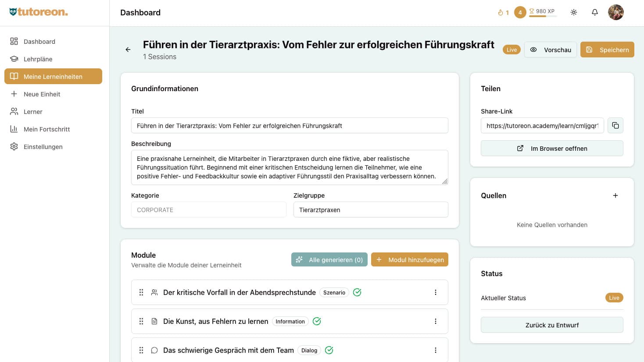Open notifications via the bell icon
Image resolution: width=644 pixels, height=362 pixels.
595,12
